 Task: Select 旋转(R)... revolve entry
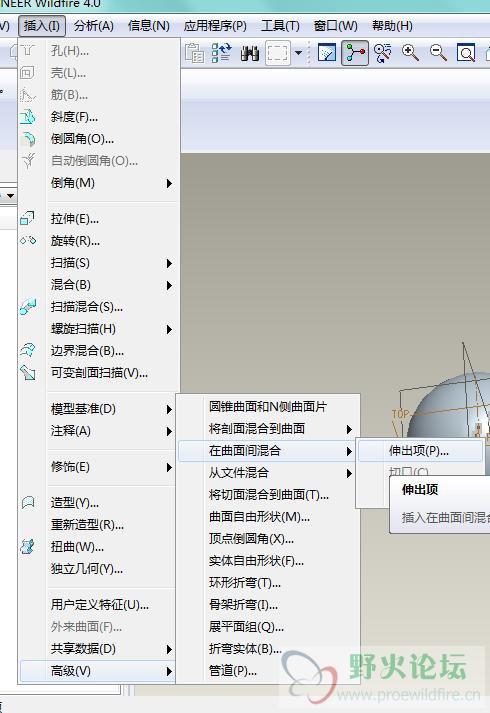point(99,241)
